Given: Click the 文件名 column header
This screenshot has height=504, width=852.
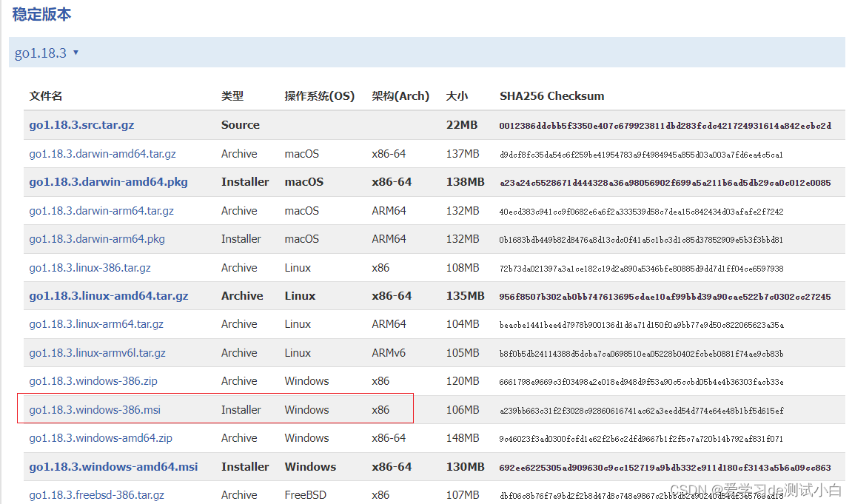Looking at the screenshot, I should (x=46, y=96).
